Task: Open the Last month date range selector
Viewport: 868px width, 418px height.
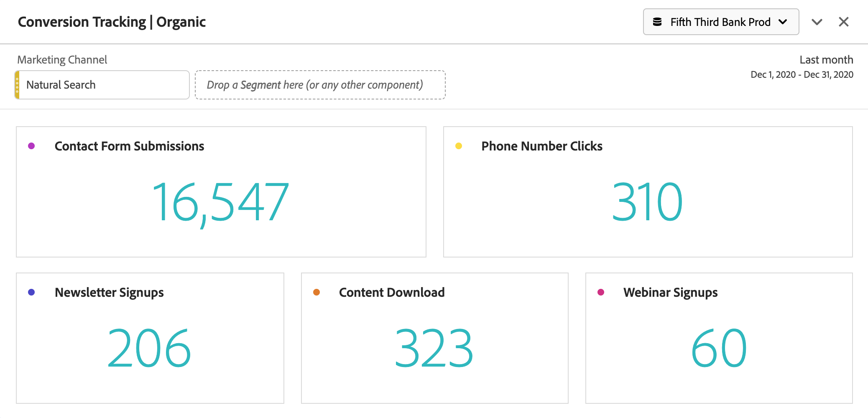Action: [x=826, y=60]
